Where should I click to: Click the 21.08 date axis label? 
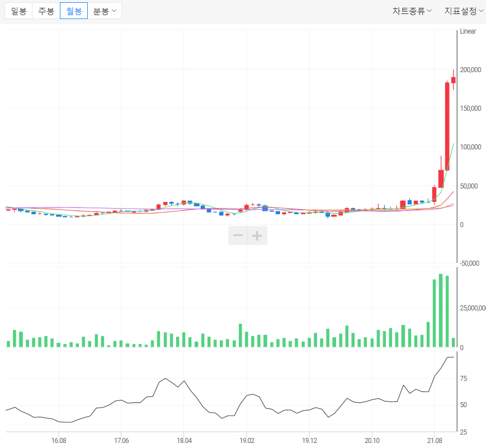(435, 441)
